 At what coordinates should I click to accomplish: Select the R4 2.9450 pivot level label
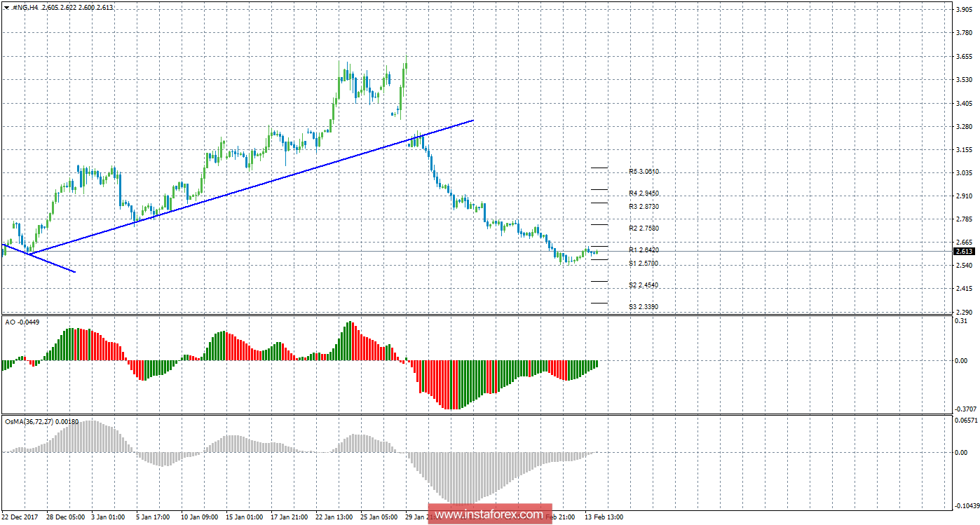644,193
